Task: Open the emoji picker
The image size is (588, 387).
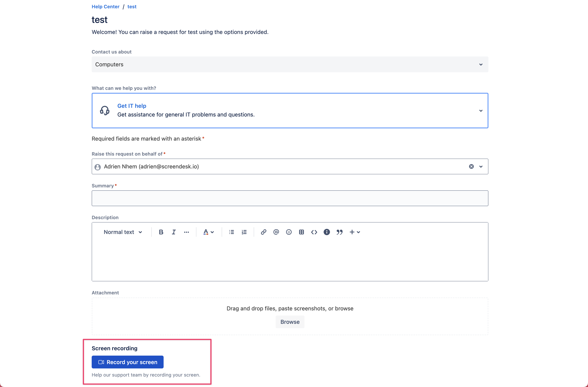Action: tap(288, 232)
